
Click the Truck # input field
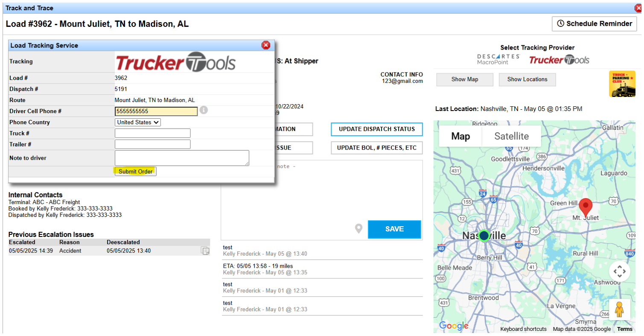coord(153,133)
